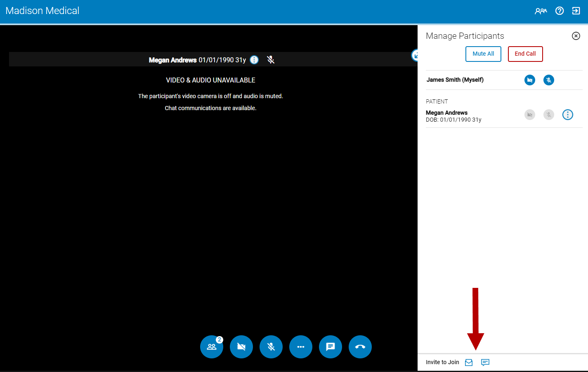This screenshot has width=588, height=372.
Task: Click the End Call button
Action: click(525, 54)
